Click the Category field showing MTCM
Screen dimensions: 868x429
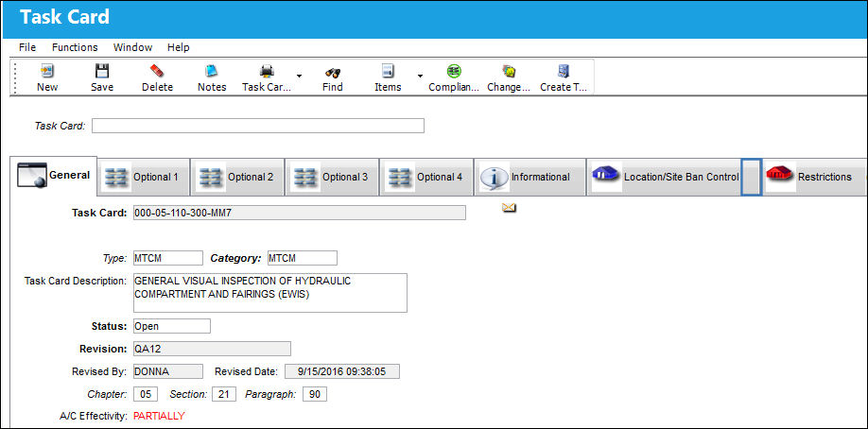pos(303,258)
